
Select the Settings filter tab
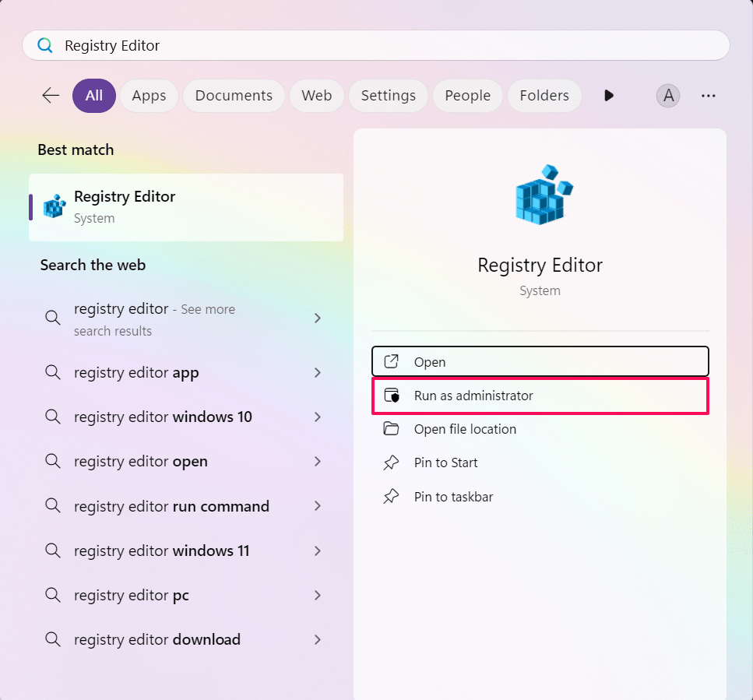[388, 96]
